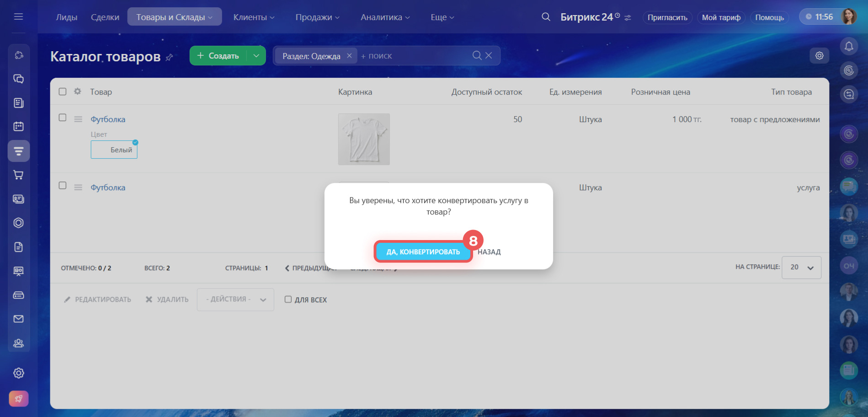Enable the ДЛЯ ВСЕХ checkbox
The image size is (868, 417).
coord(288,299)
